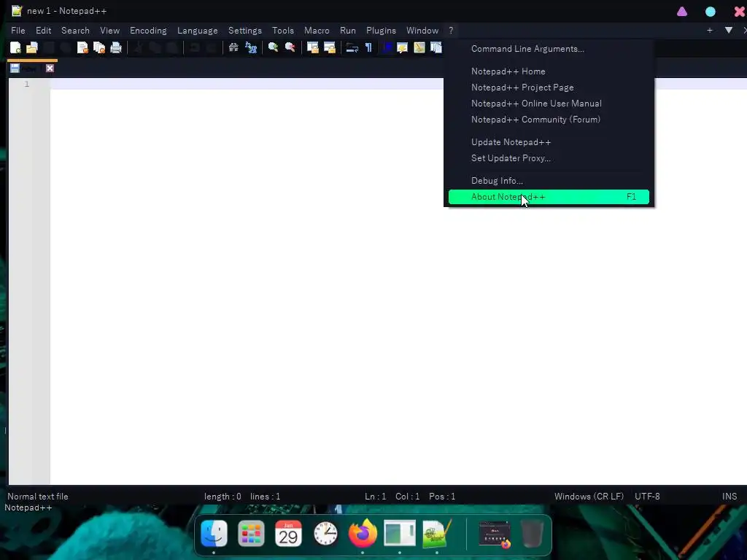
Task: Open the Clock icon in dock
Action: (x=326, y=533)
